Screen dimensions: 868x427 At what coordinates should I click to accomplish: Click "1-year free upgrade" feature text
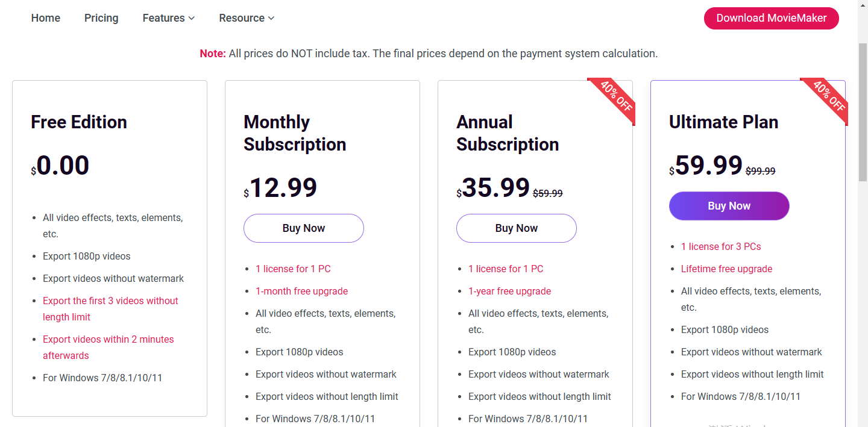(509, 291)
